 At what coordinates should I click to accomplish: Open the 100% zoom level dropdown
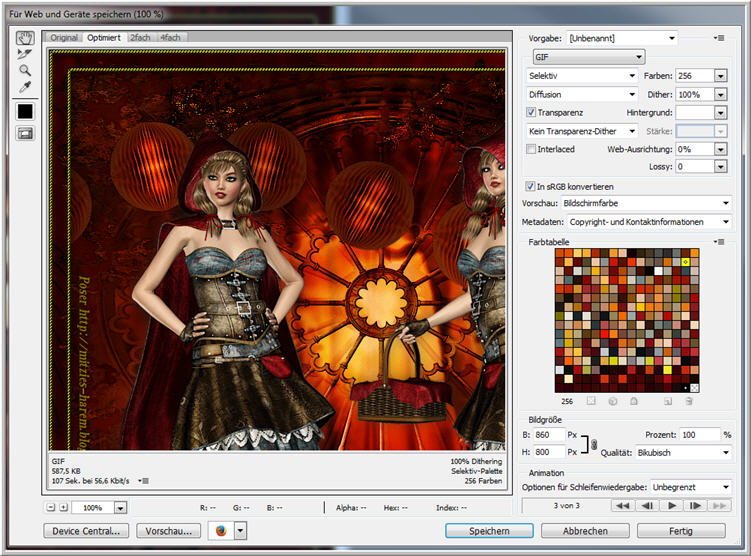point(121,508)
